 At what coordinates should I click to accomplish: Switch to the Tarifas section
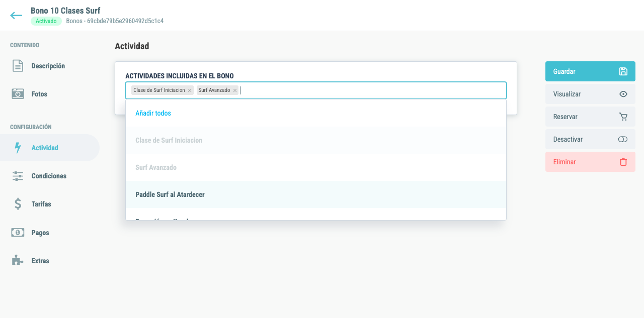coord(41,204)
